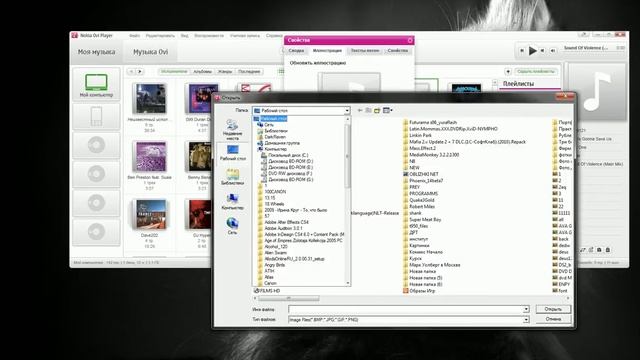Select PROGRAMMS folder in file list

[x=420, y=193]
